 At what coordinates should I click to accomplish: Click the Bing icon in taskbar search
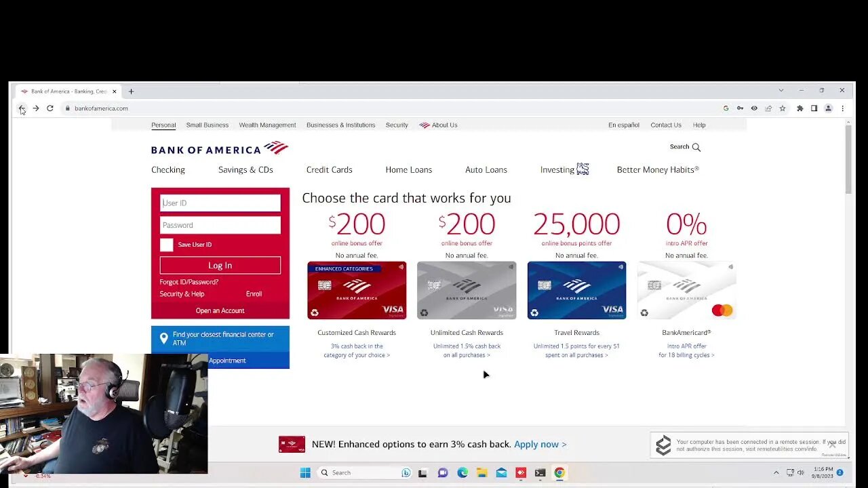point(406,473)
